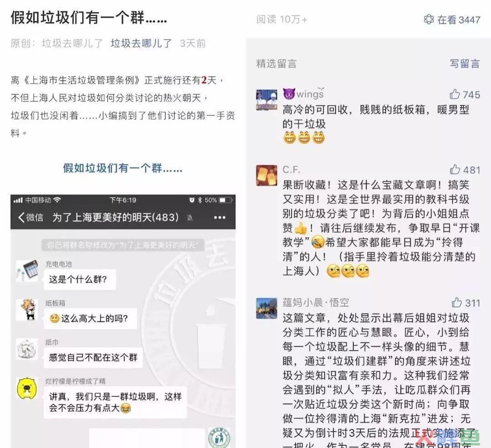Screen dimensions: 491x448
Task: Open 纸板箱 member avatar
Action: pos(27,309)
